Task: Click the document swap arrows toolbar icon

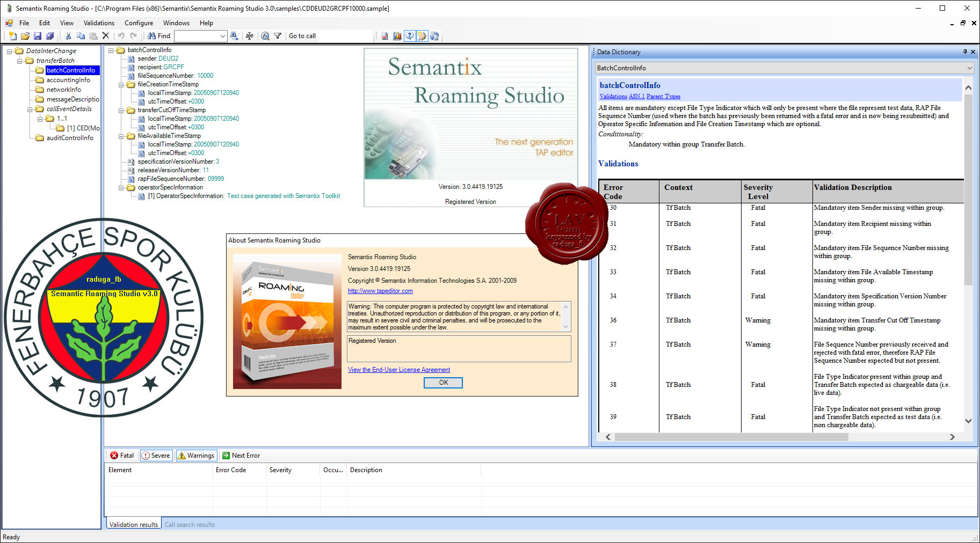Action: coord(434,36)
